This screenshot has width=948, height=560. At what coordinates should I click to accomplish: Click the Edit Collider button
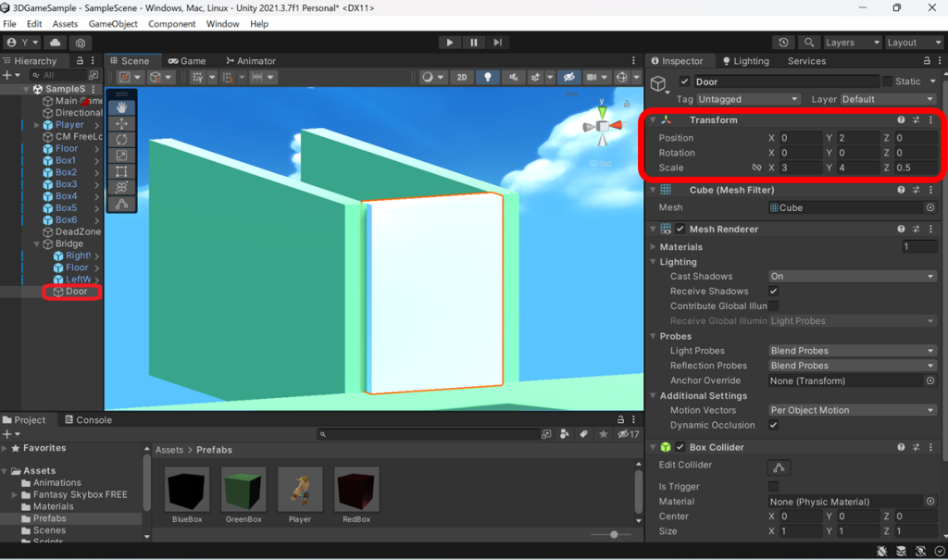click(x=779, y=468)
